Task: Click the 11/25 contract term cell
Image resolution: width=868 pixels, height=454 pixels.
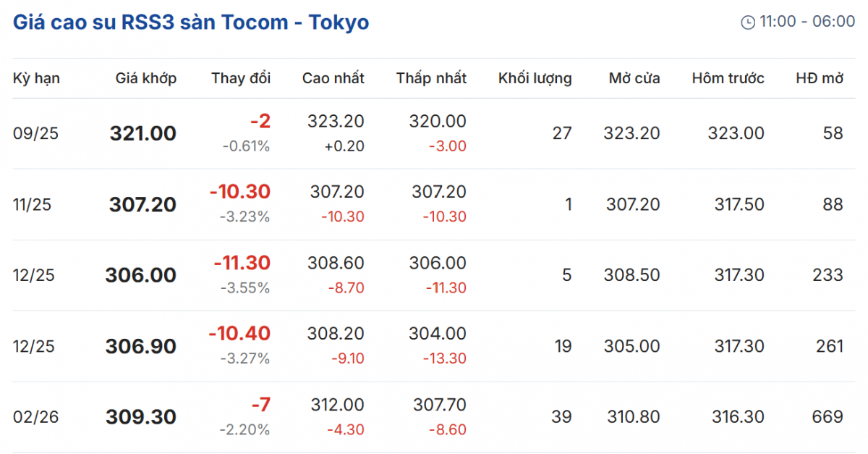Action: click(x=33, y=205)
